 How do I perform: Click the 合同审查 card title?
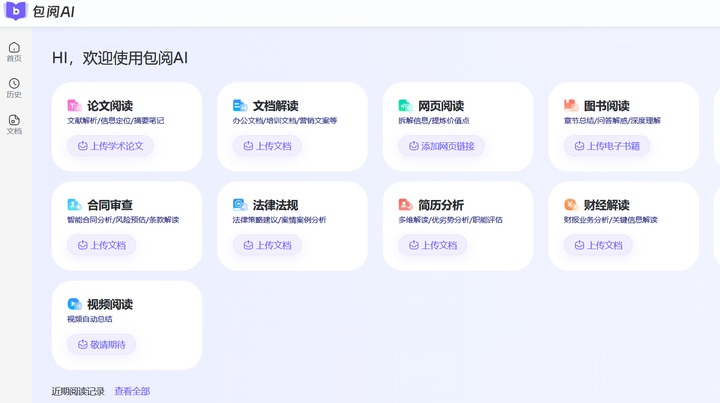pyautogui.click(x=110, y=205)
